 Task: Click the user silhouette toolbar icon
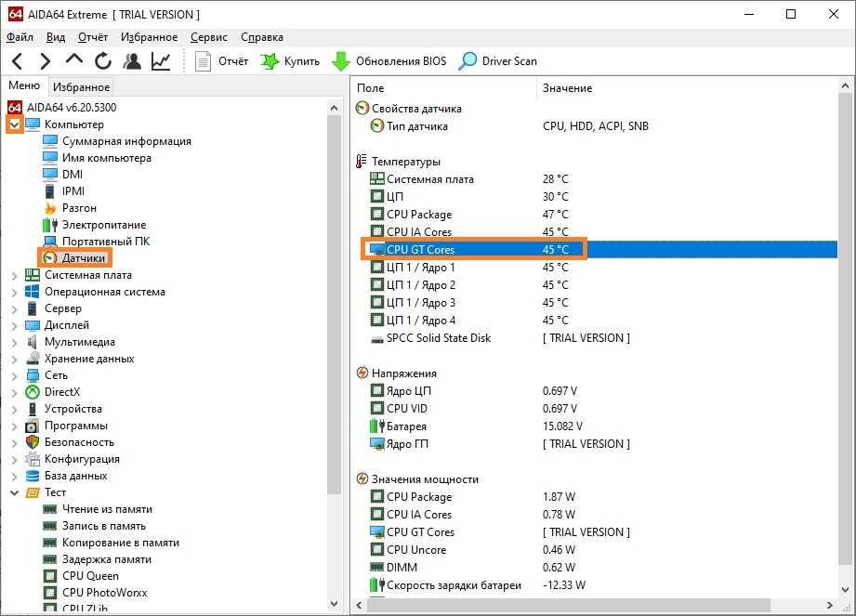point(132,61)
